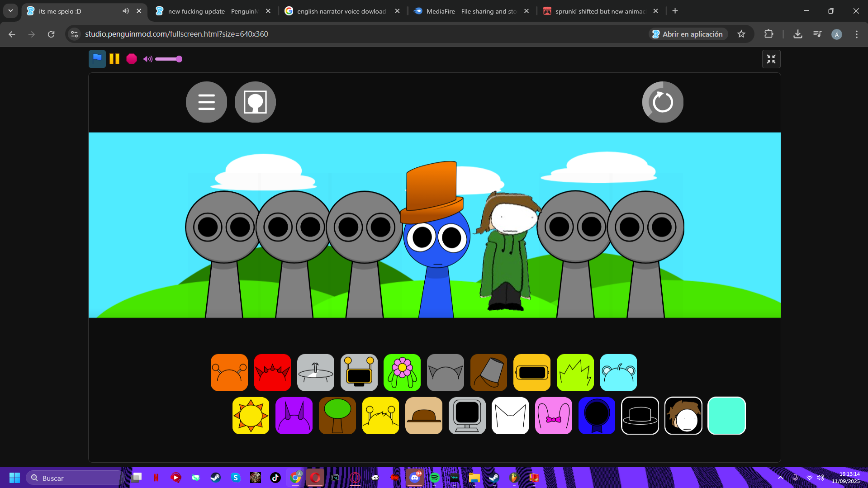Open the MediaFire File sharing tab
Viewport: 868px width, 488px height.
(471, 11)
